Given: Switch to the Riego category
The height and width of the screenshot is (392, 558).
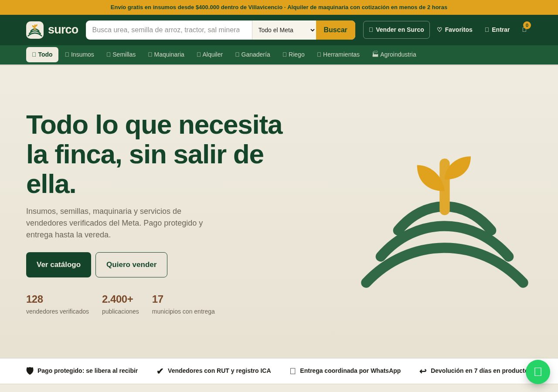Looking at the screenshot, I should click(x=293, y=54).
